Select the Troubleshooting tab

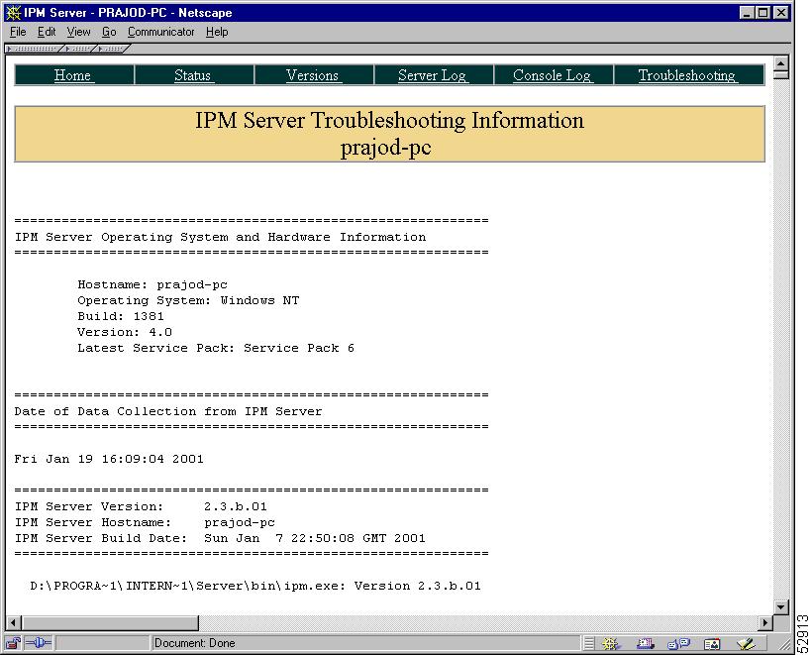click(x=690, y=74)
